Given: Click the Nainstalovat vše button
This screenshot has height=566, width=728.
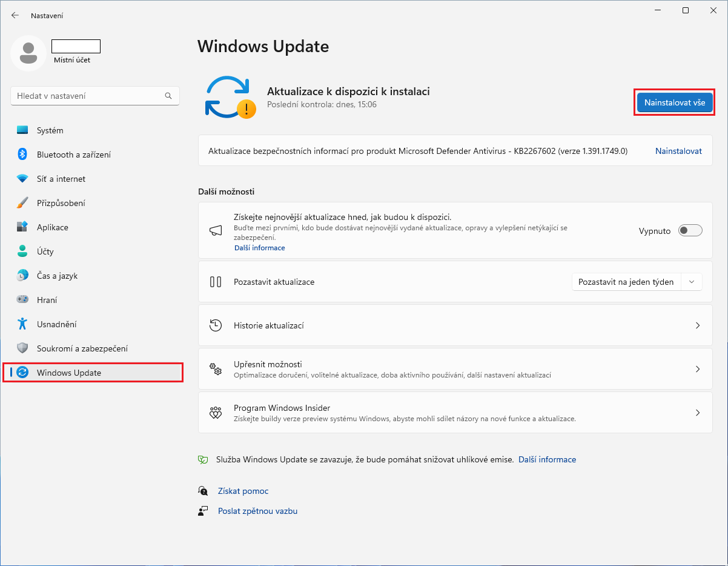Looking at the screenshot, I should (675, 103).
